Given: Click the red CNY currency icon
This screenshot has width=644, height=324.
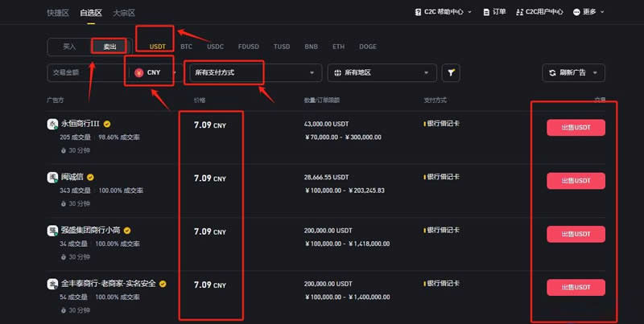Looking at the screenshot, I should [139, 72].
